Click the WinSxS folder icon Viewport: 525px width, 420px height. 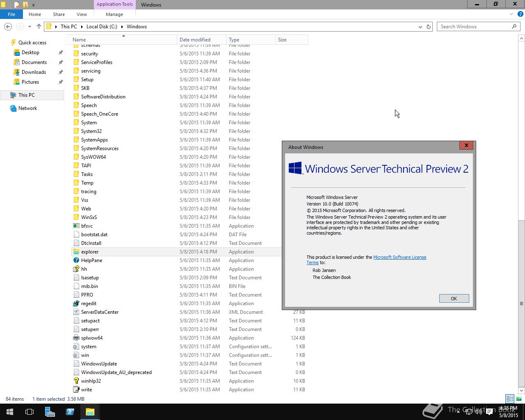click(76, 217)
